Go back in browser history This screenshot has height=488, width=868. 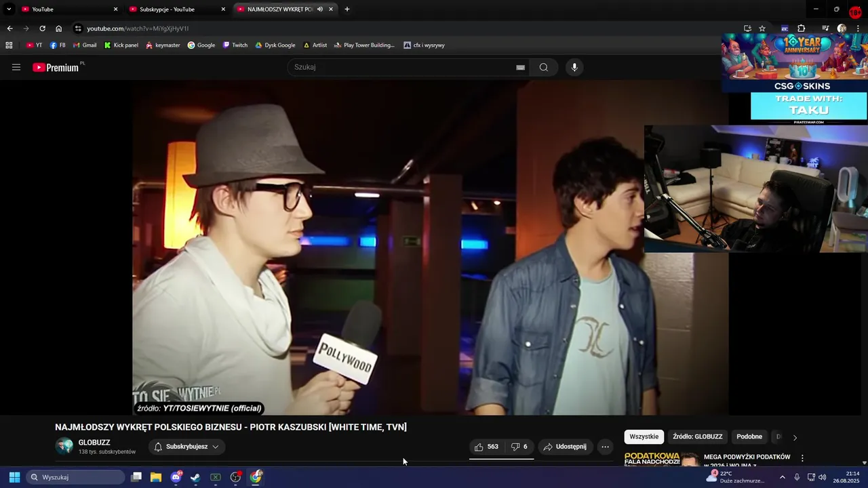9,28
